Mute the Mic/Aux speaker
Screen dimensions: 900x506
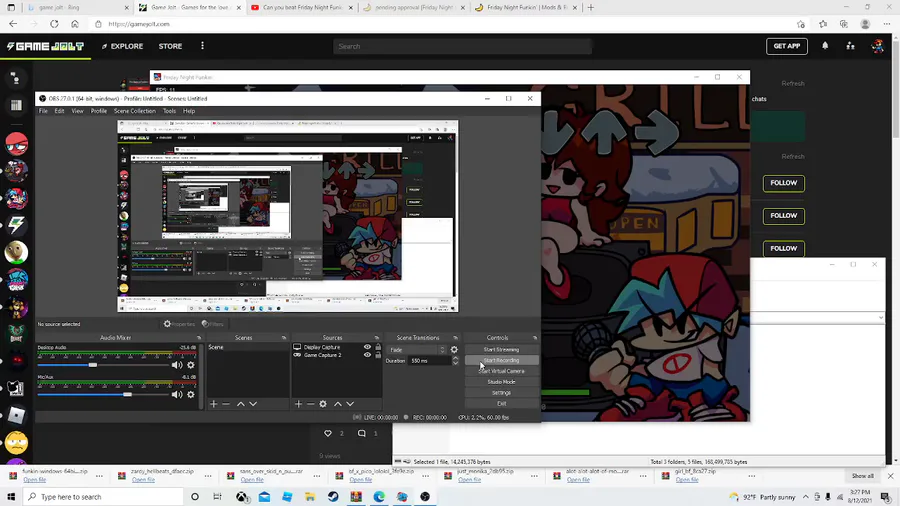point(177,395)
